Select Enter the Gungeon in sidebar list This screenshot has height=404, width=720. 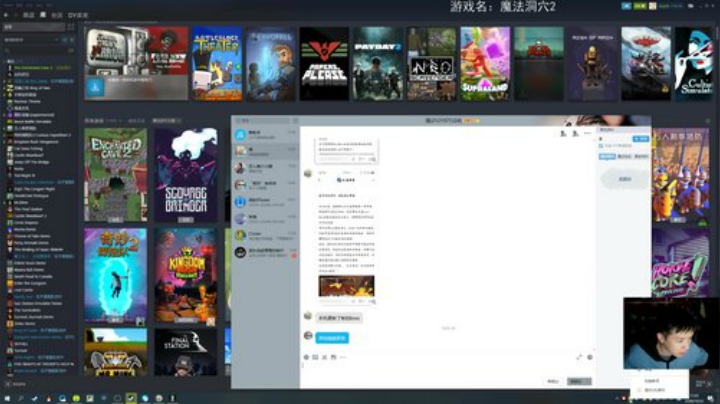pyautogui.click(x=31, y=283)
